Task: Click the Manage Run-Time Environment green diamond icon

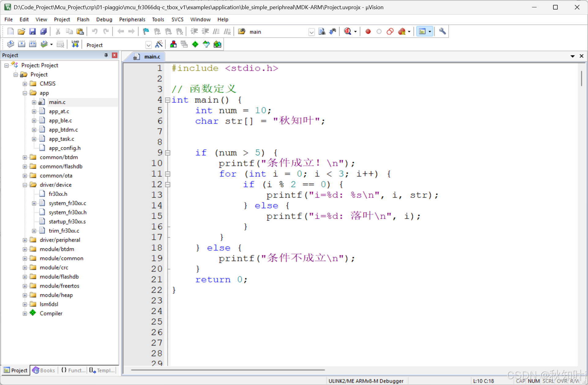Action: tap(195, 44)
